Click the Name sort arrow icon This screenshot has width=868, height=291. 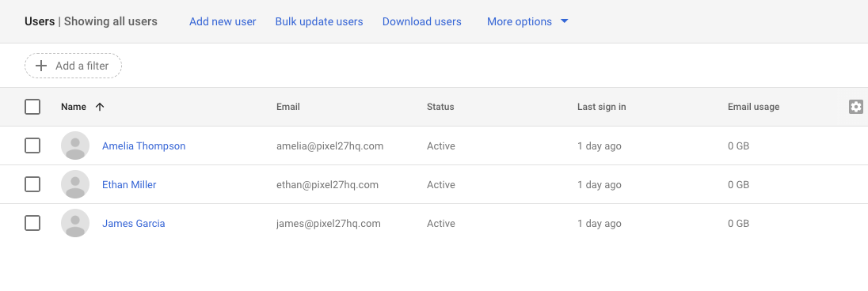(100, 107)
